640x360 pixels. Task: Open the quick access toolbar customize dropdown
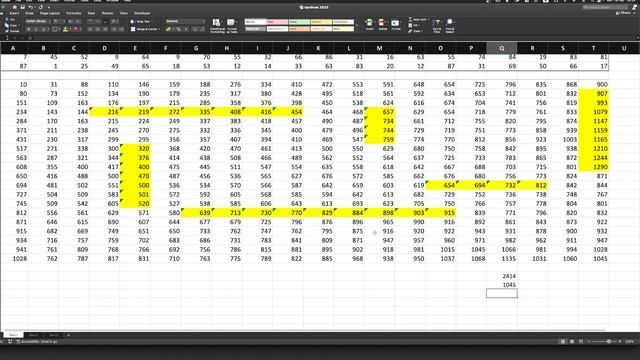click(x=49, y=7)
